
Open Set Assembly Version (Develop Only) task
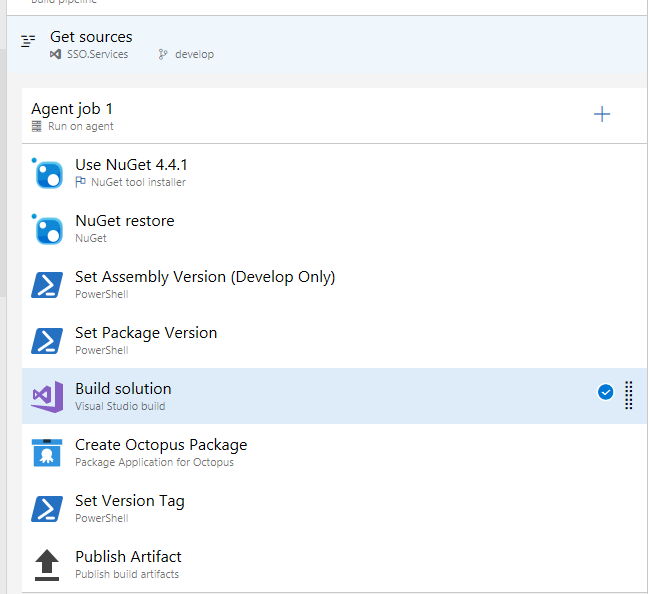coord(205,277)
